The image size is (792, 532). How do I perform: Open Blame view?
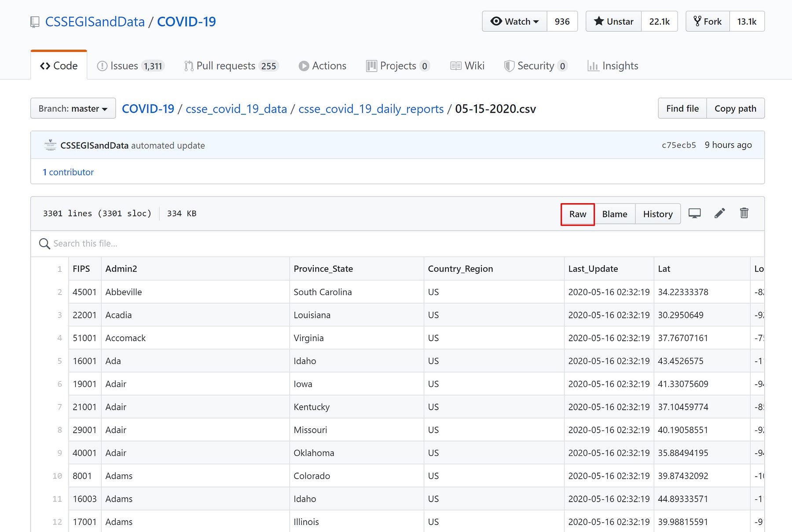pos(615,214)
